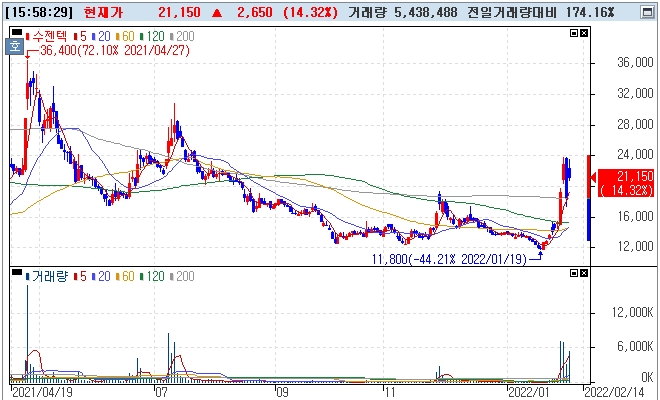This screenshot has height=400, width=660.
Task: Maximize the price chart panel
Action: (574, 33)
